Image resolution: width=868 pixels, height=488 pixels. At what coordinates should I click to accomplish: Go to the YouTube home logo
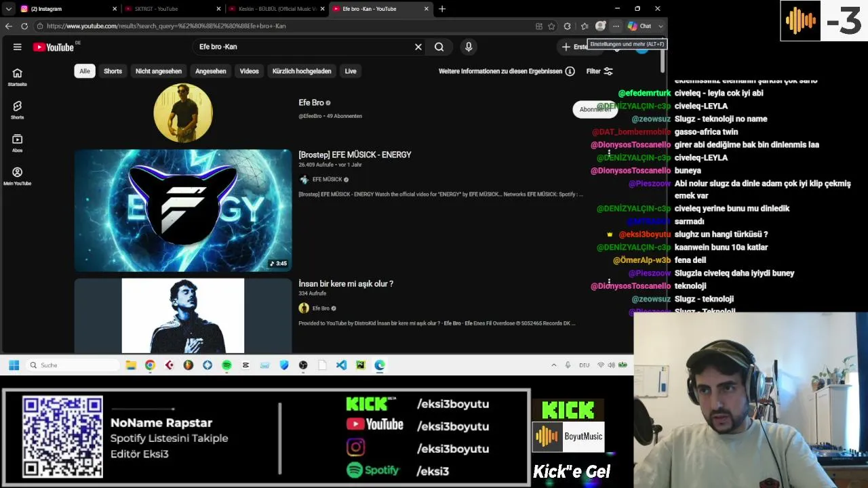(54, 47)
